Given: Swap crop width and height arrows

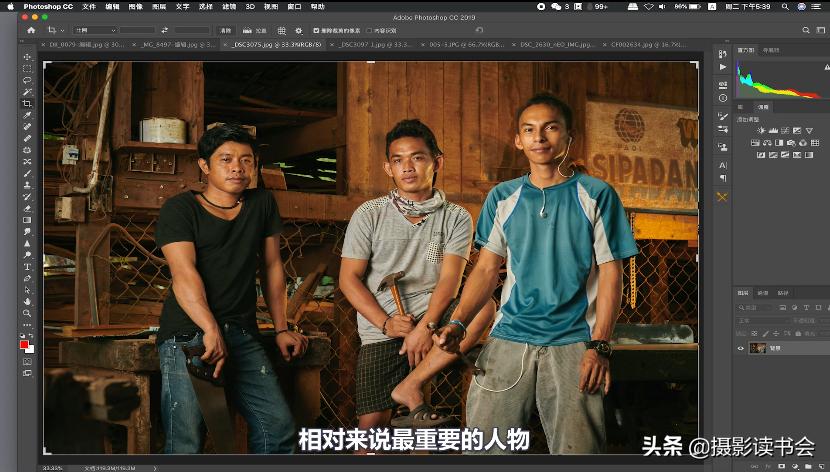Looking at the screenshot, I should click(x=165, y=30).
